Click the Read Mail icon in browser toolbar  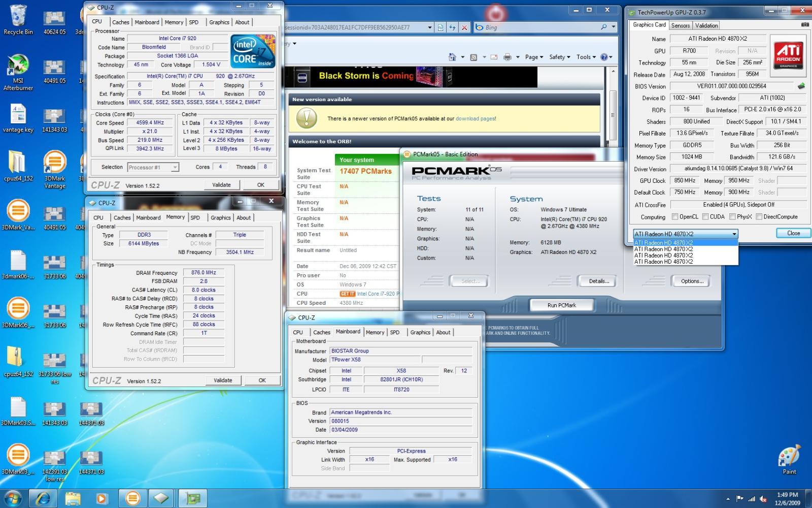pyautogui.click(x=494, y=57)
